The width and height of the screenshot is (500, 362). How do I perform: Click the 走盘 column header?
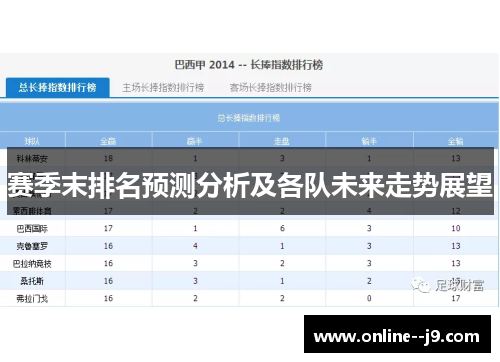point(282,141)
